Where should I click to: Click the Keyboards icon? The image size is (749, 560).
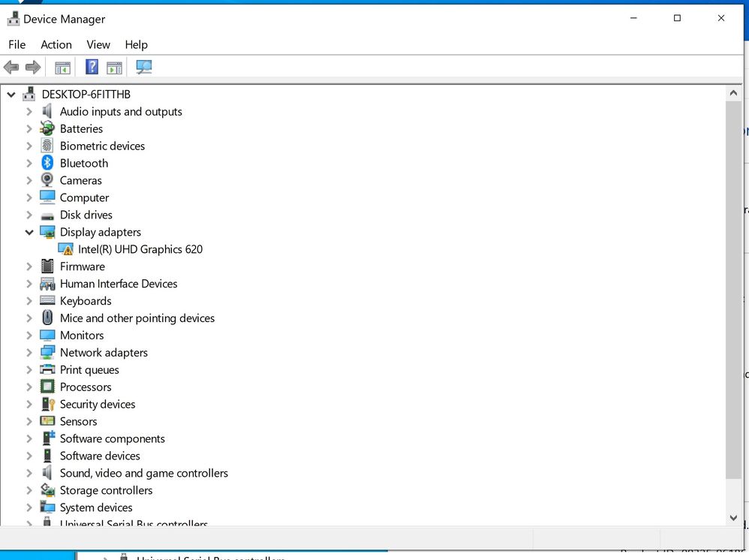coord(47,300)
